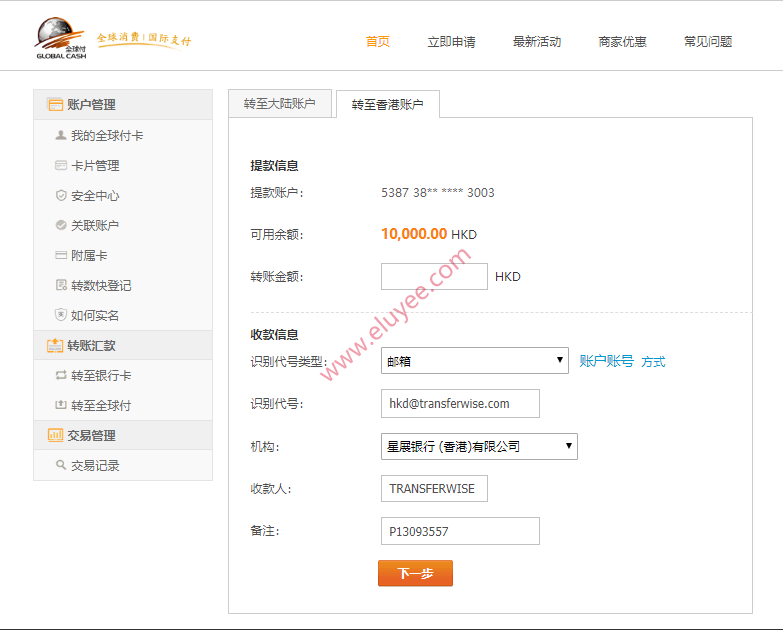The image size is (783, 630).
Task: Open 常见问题 in top navigation
Action: [x=708, y=41]
